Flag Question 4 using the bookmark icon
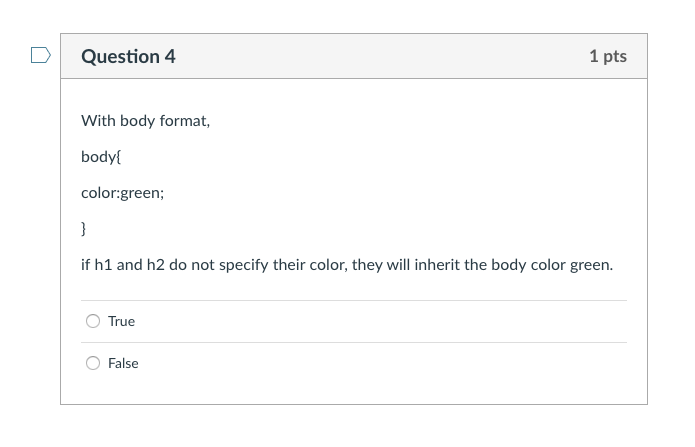 (x=41, y=55)
